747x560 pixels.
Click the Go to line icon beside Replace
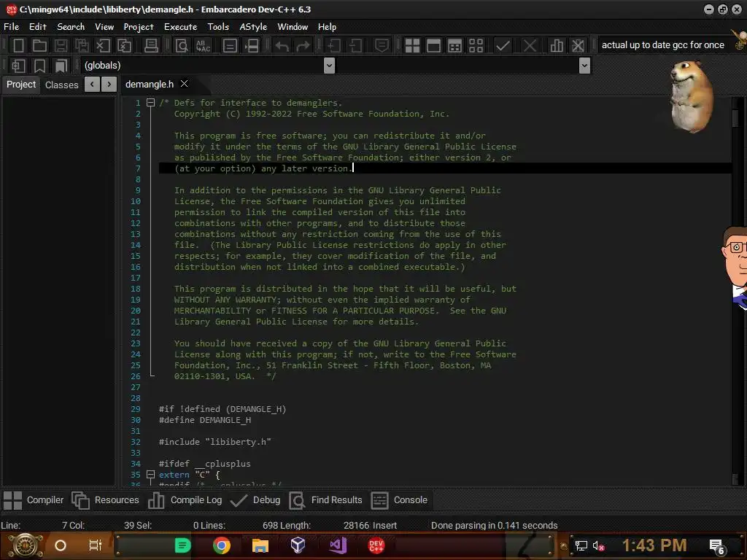(x=251, y=46)
